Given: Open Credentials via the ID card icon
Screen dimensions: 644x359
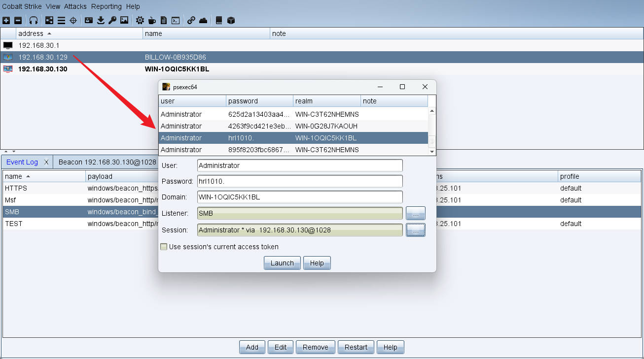Looking at the screenshot, I should pyautogui.click(x=89, y=20).
